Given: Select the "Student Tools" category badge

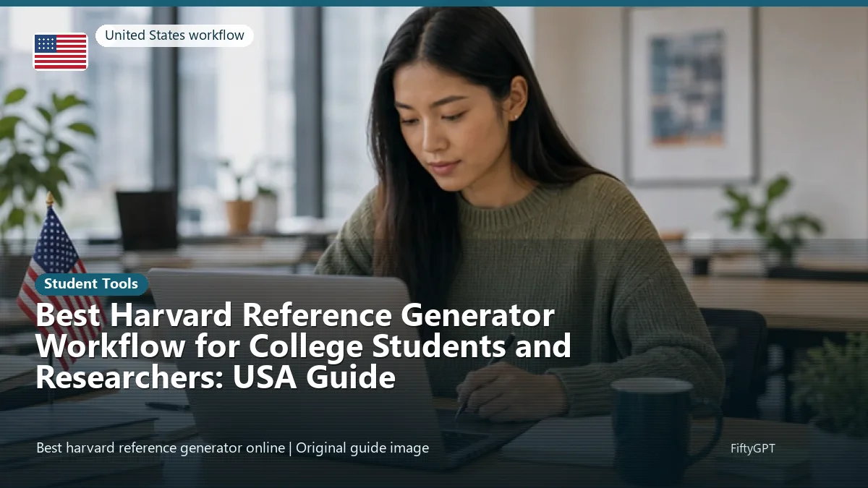Looking at the screenshot, I should click(91, 284).
